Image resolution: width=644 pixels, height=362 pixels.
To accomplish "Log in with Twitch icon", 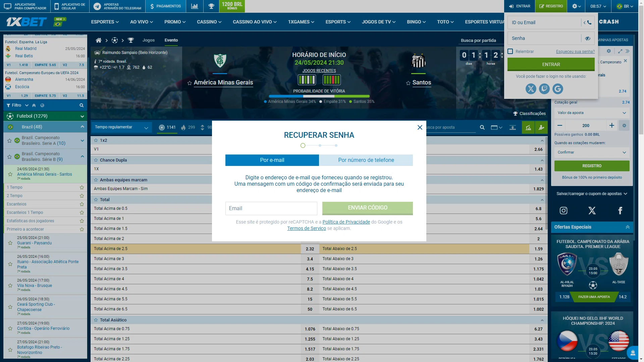I will 544,89.
